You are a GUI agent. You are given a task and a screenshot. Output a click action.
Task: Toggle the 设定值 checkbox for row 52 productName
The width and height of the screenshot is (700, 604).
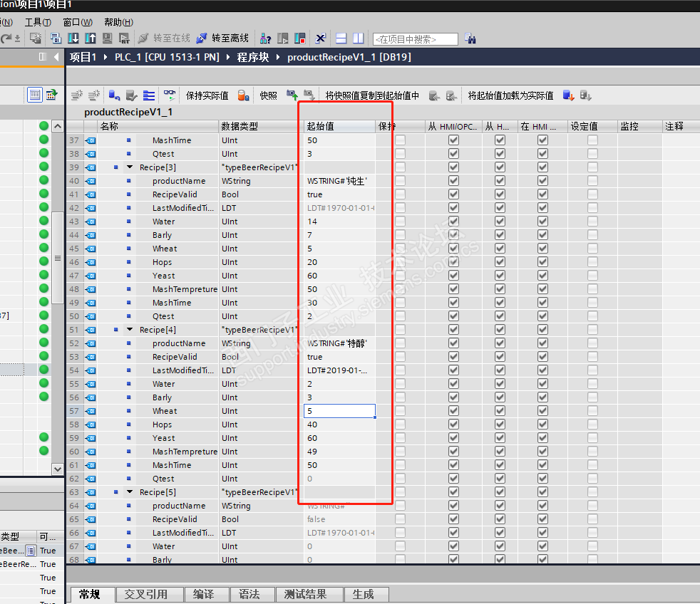click(x=592, y=343)
